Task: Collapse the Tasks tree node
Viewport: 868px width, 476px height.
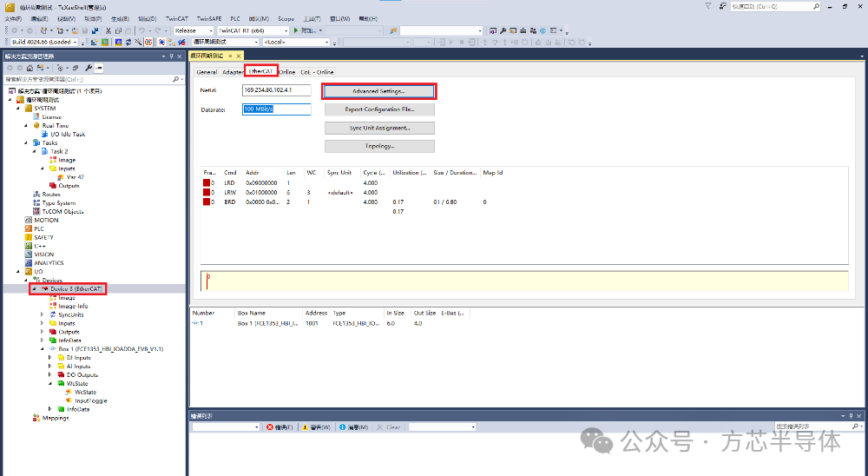Action: point(26,143)
